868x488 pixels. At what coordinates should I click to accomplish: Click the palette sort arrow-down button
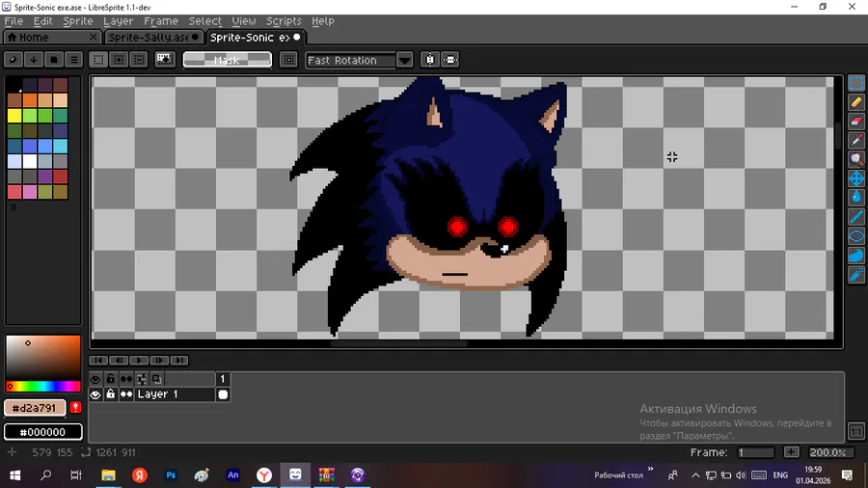[34, 59]
